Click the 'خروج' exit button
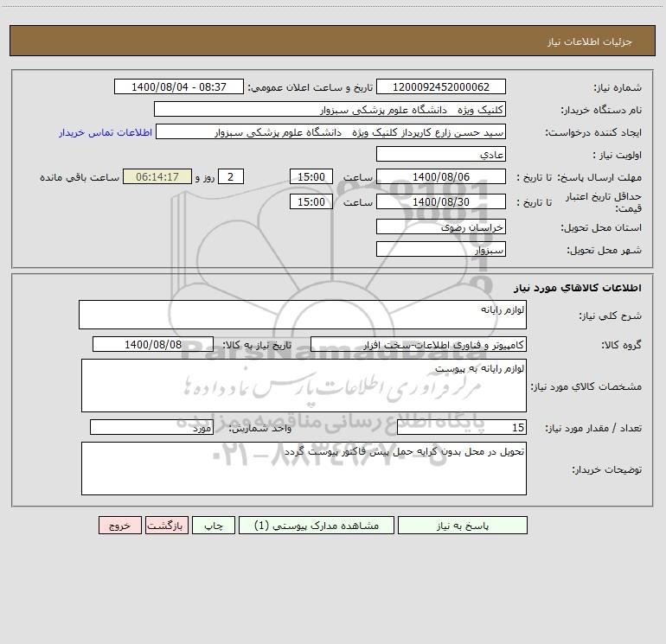 pos(119,525)
